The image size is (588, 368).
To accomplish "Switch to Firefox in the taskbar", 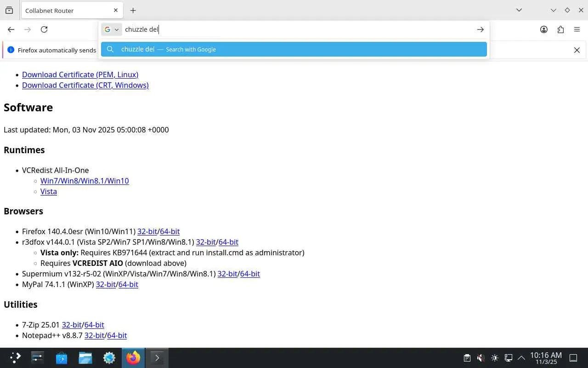I will [133, 357].
